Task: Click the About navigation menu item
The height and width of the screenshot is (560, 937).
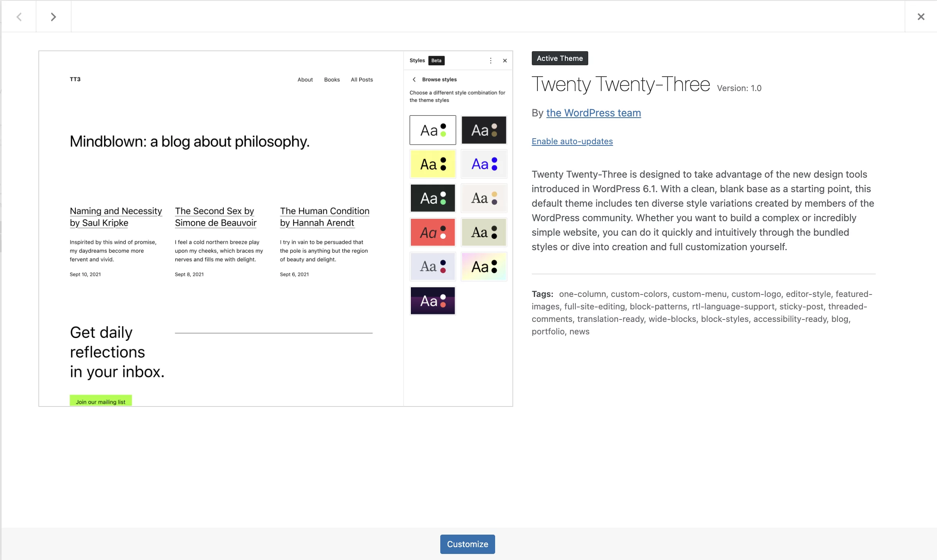Action: point(306,79)
